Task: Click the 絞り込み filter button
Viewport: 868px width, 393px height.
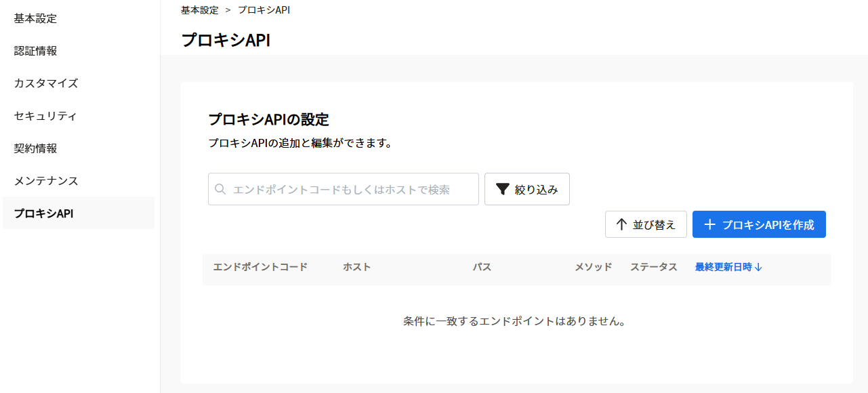Action: point(527,189)
